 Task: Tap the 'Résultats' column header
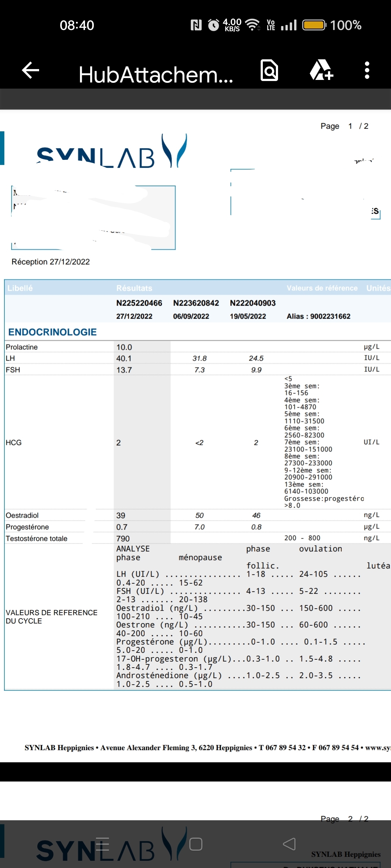click(134, 288)
